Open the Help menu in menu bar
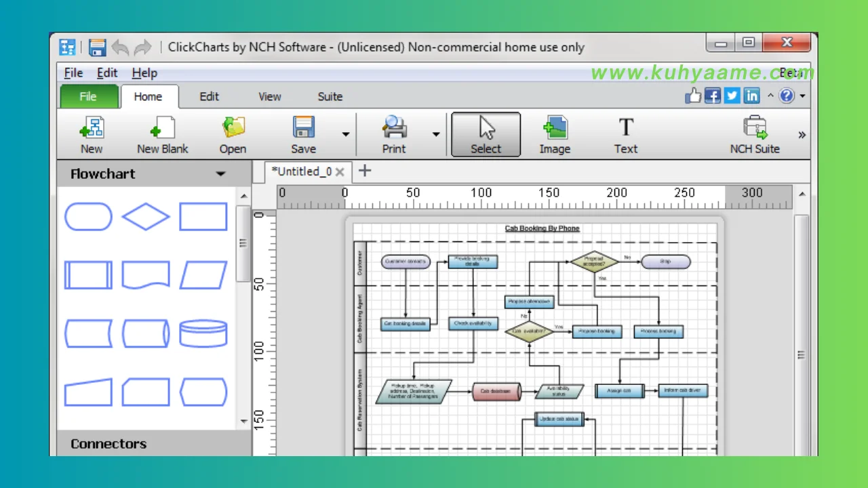The image size is (868, 488). click(x=144, y=73)
